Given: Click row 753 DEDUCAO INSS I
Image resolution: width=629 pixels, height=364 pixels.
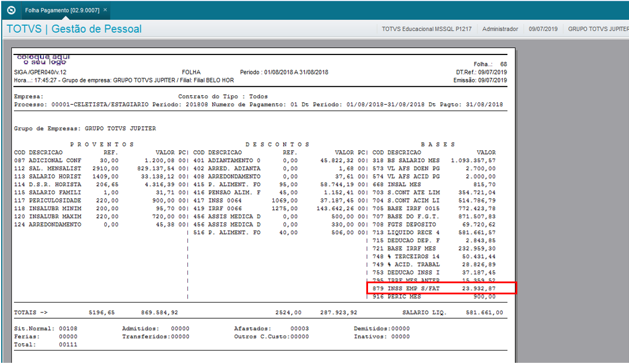Looking at the screenshot, I should (x=434, y=273).
